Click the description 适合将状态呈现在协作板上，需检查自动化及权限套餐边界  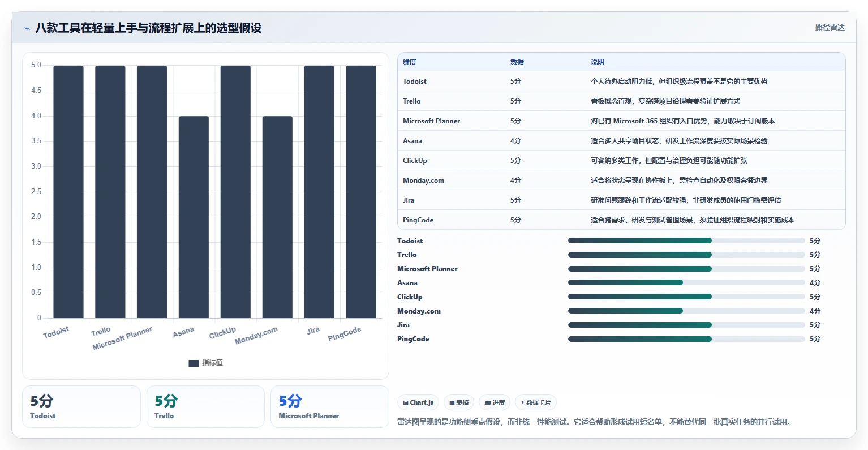[679, 181]
